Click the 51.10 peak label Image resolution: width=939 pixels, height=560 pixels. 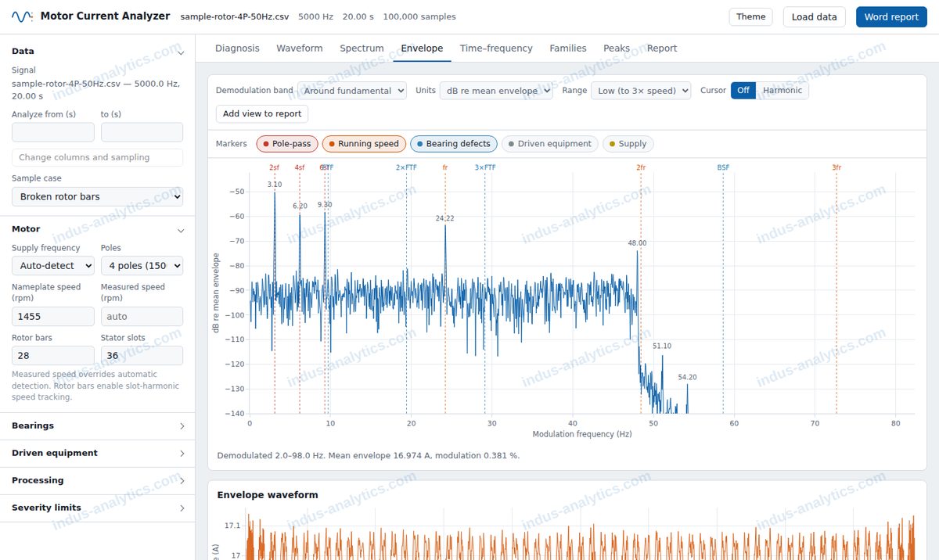pos(662,346)
